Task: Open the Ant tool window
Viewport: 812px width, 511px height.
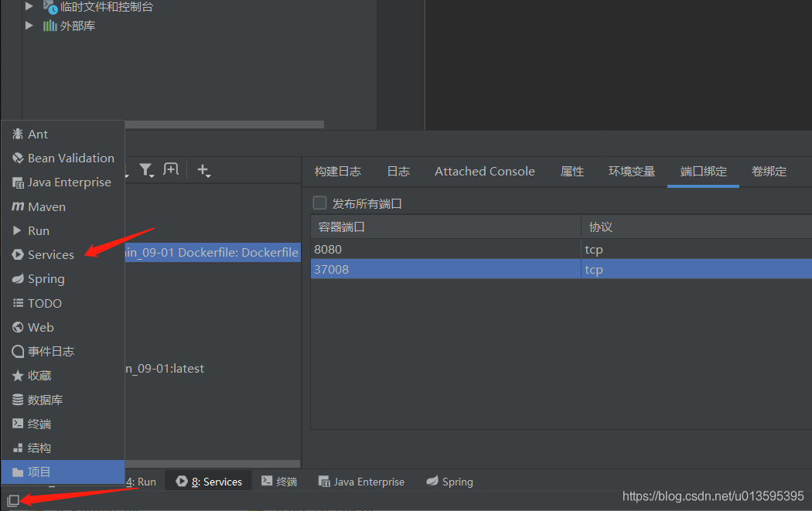Action: click(36, 134)
